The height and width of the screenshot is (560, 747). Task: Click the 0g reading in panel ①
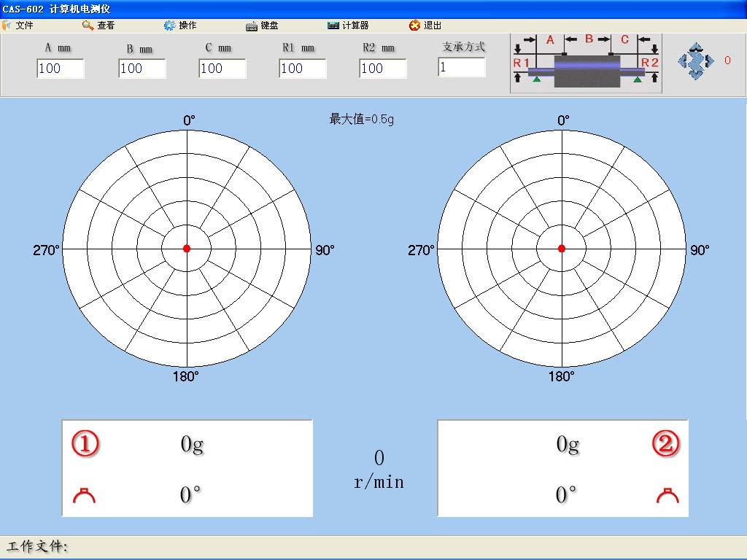point(190,444)
